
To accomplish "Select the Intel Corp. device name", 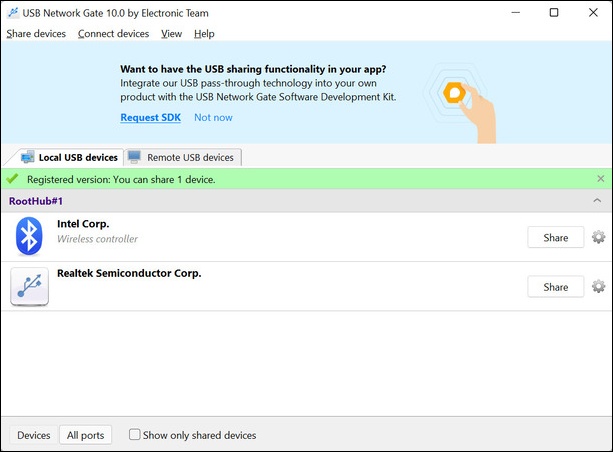I will pyautogui.click(x=83, y=224).
